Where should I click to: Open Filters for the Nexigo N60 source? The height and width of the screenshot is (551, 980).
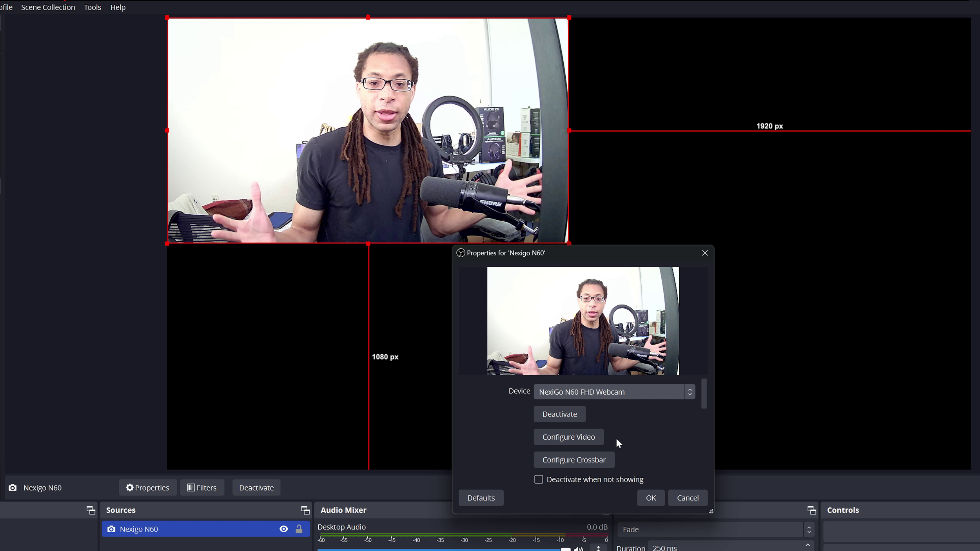tap(202, 487)
